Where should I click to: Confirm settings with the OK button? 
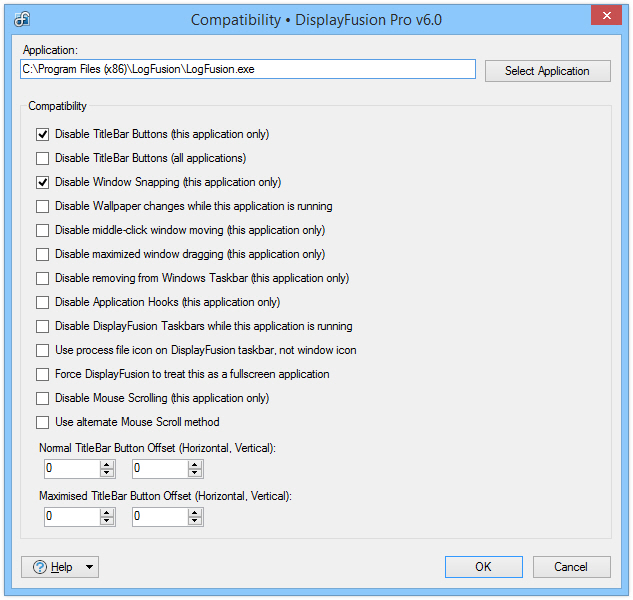pos(484,567)
